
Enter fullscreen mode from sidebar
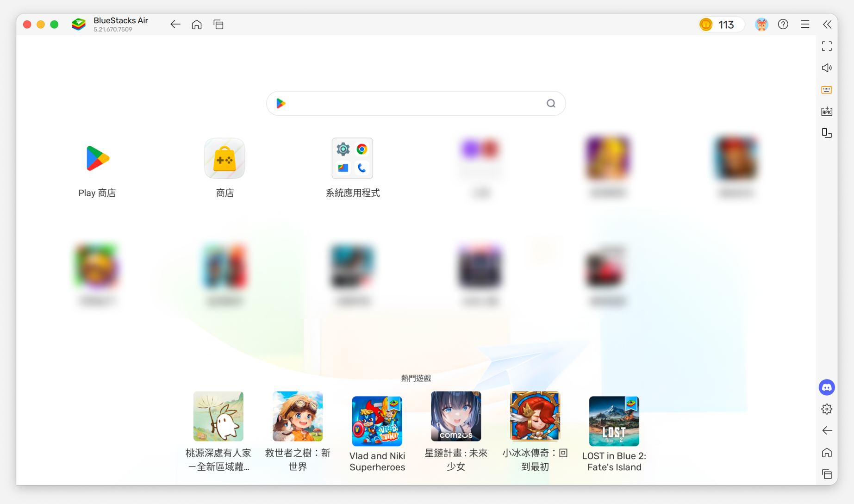tap(827, 46)
